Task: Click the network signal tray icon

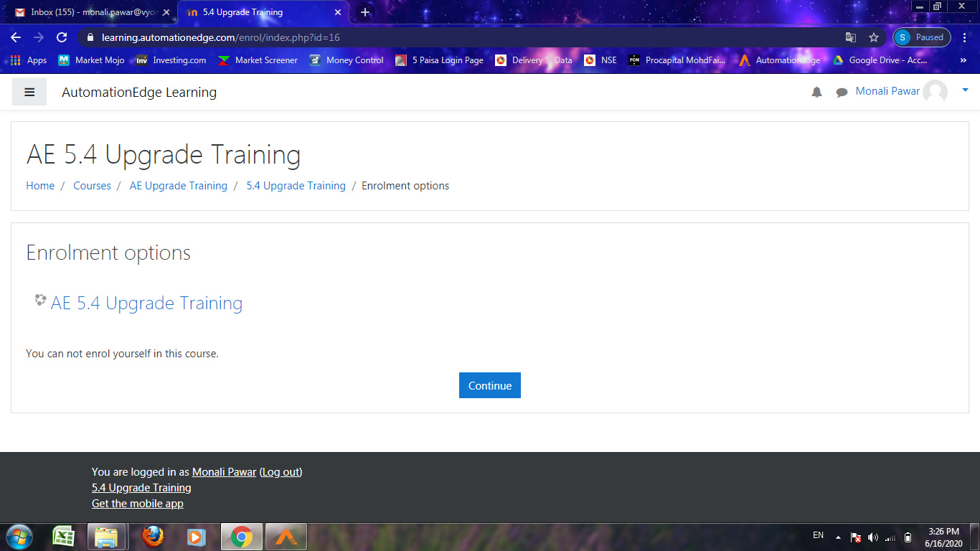Action: click(890, 537)
